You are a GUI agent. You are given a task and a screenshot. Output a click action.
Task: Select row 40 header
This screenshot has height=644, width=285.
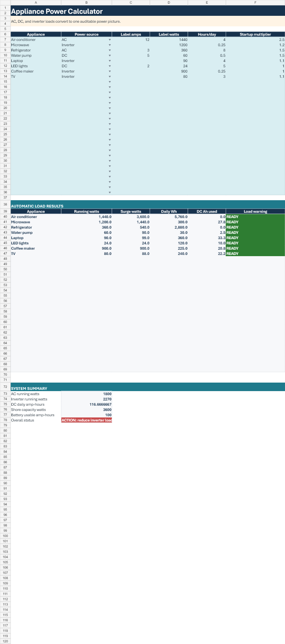(x=5, y=217)
